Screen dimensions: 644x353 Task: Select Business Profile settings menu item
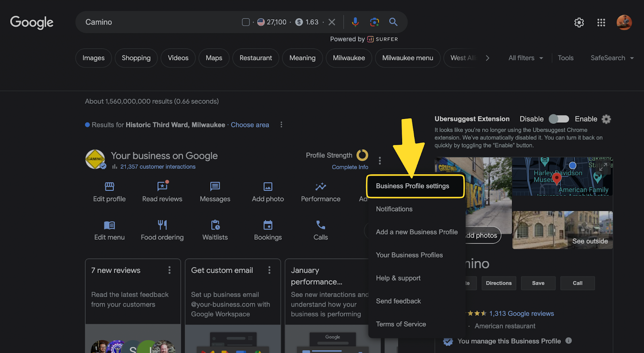(415, 186)
